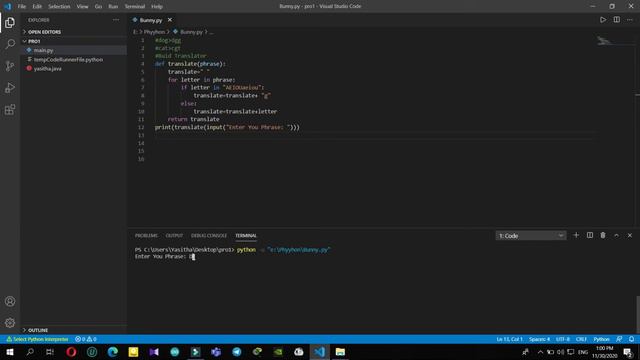Change language mode Python in status bar
640x360 pixels.
click(601, 339)
